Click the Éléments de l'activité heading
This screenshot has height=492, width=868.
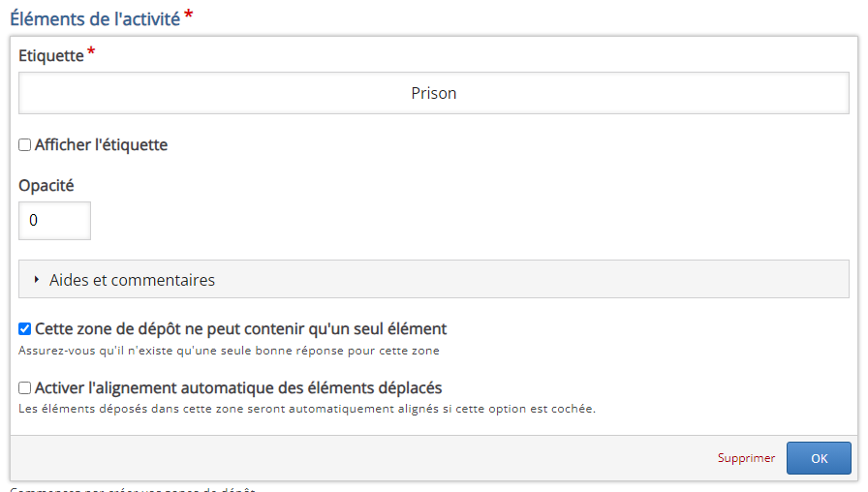[x=95, y=18]
